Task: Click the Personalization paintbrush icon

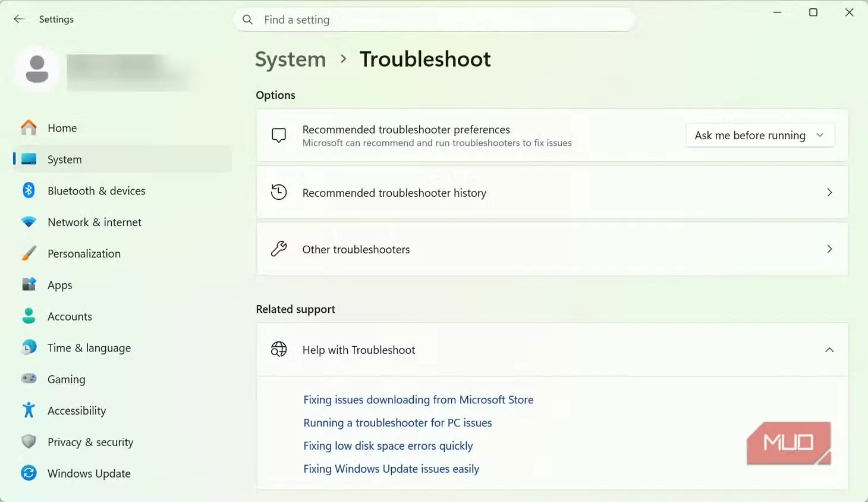Action: point(29,253)
